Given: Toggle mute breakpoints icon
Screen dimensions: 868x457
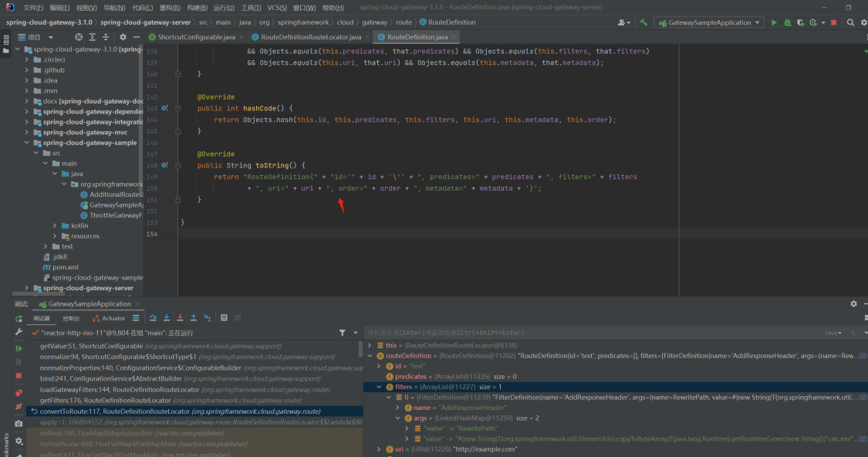Looking at the screenshot, I should pos(19,407).
